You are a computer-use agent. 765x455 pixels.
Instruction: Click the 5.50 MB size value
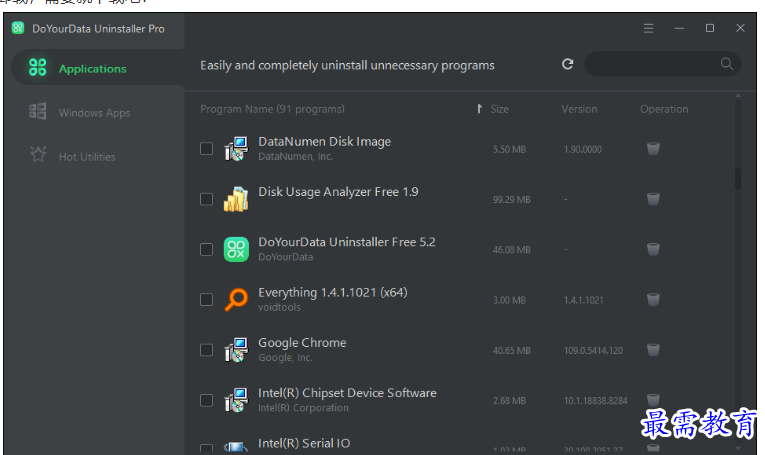pyautogui.click(x=509, y=149)
